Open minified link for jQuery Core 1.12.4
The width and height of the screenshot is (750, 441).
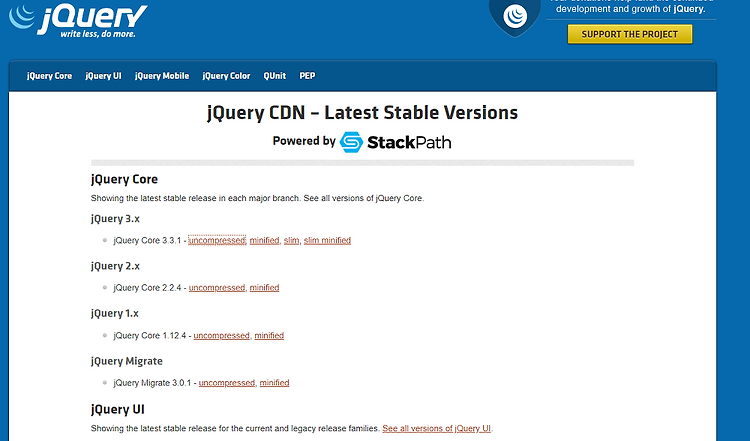tap(269, 335)
